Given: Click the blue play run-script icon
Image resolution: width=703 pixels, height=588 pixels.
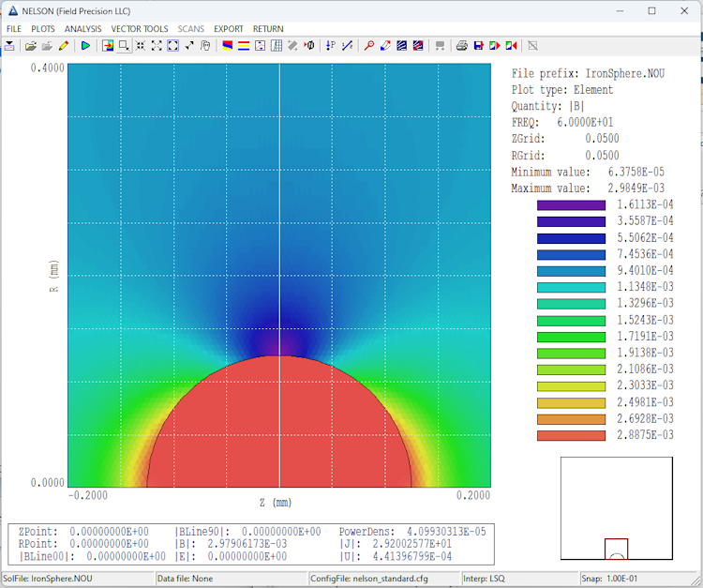Looking at the screenshot, I should point(85,46).
